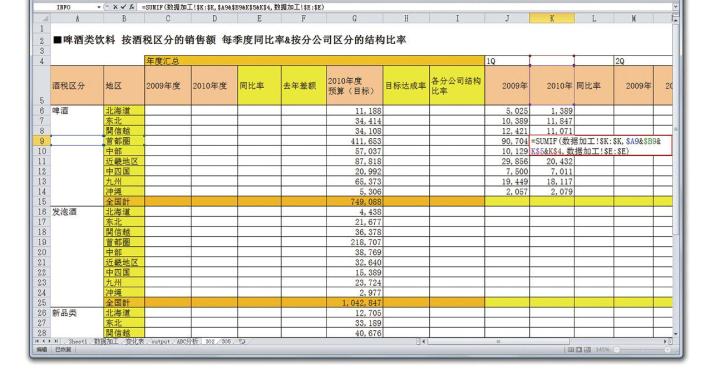Select the 各分公司结构比率 header cell
Screen dimensions: 720x378
click(457, 85)
